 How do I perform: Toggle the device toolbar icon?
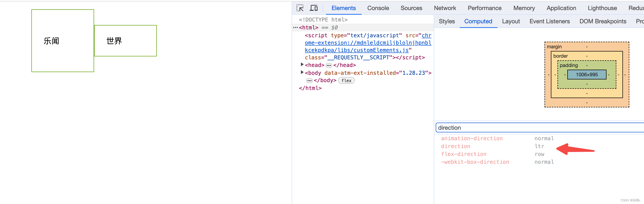[x=313, y=8]
